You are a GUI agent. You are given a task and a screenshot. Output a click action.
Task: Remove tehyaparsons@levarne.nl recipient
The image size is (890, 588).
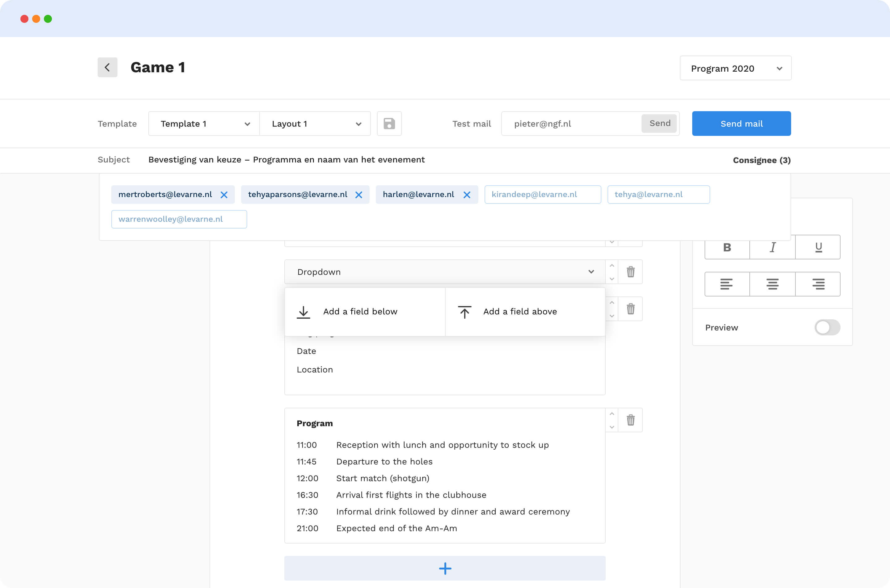(x=359, y=195)
